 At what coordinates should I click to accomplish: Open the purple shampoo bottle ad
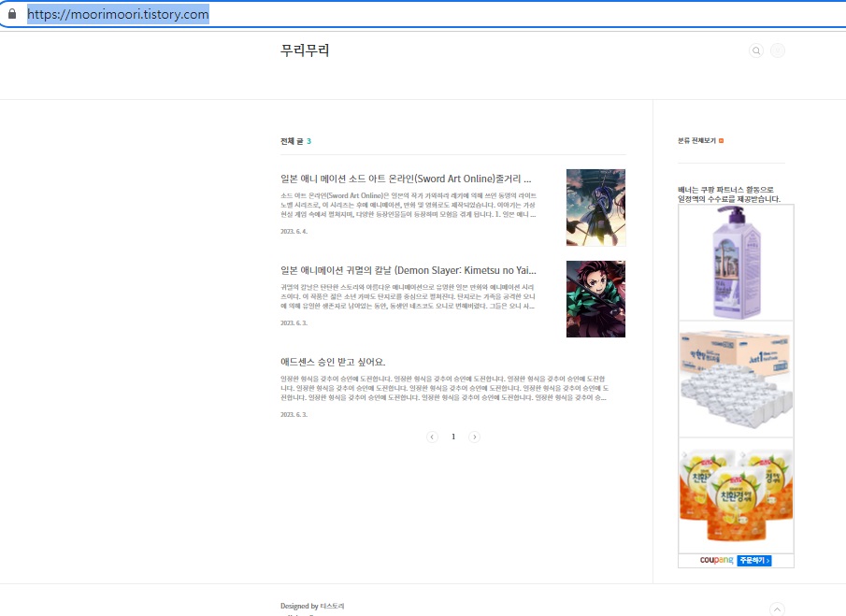[736, 263]
